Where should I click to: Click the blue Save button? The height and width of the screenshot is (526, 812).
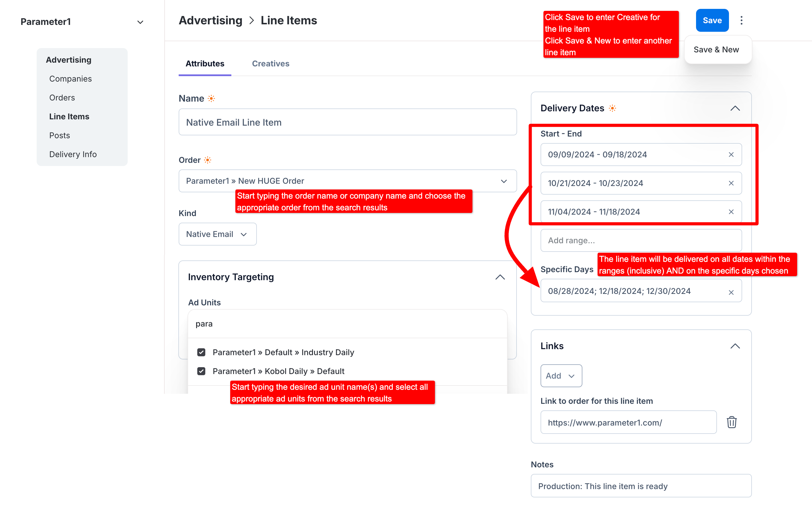coord(712,21)
